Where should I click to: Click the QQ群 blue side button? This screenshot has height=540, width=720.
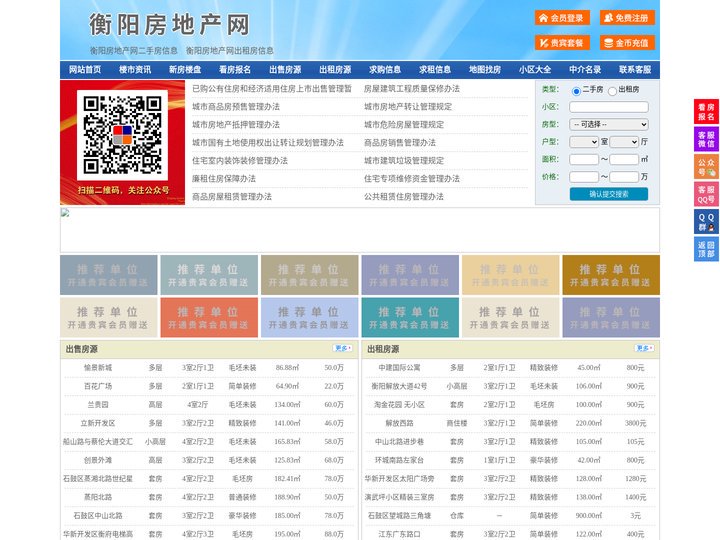pos(706,222)
